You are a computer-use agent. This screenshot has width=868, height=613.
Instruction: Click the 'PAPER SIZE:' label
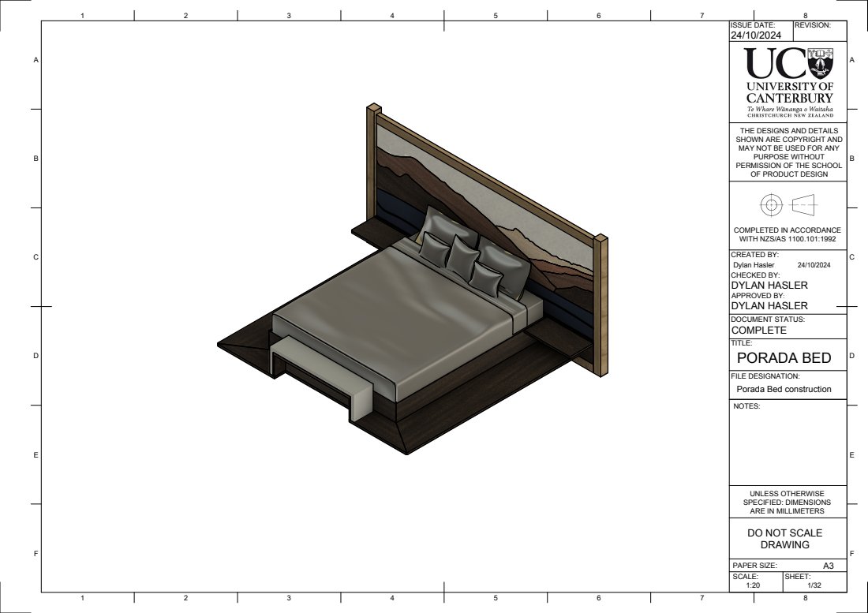(x=755, y=566)
